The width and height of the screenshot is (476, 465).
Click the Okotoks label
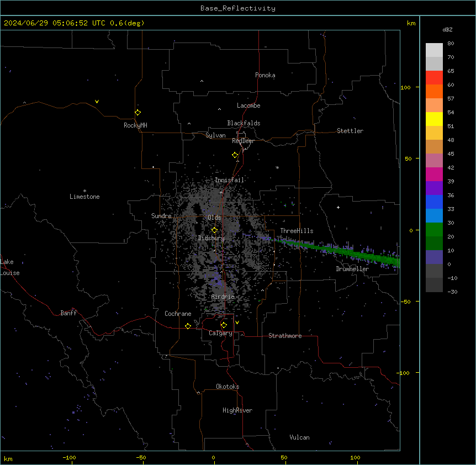[x=228, y=387]
